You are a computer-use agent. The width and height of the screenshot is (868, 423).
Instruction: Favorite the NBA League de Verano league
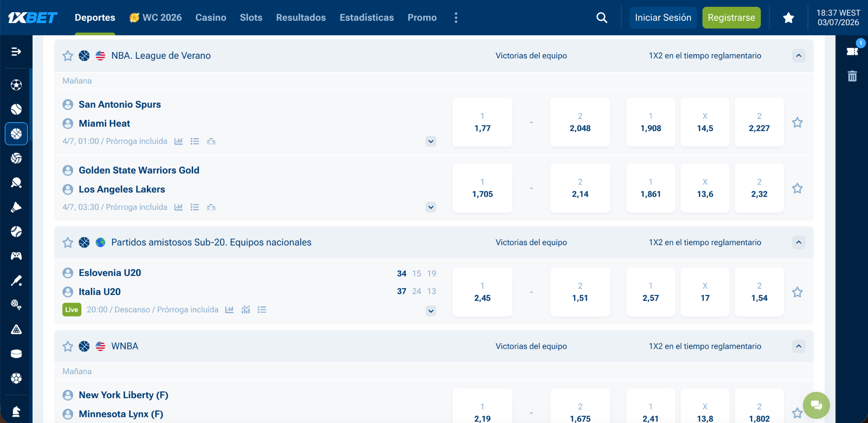point(68,56)
